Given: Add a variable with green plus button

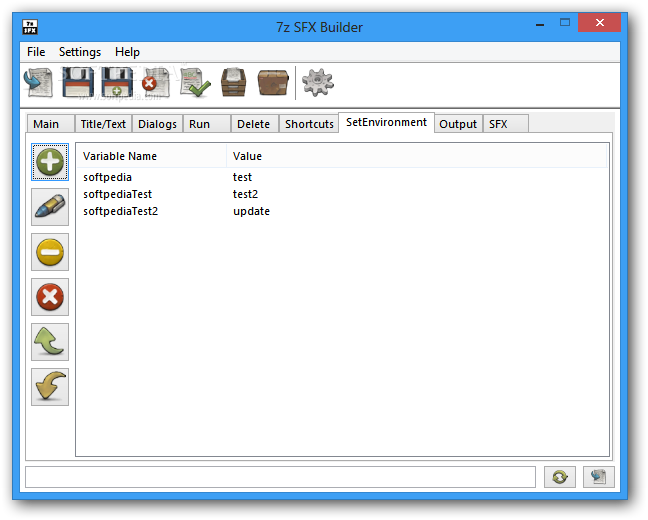Looking at the screenshot, I should coord(50,162).
